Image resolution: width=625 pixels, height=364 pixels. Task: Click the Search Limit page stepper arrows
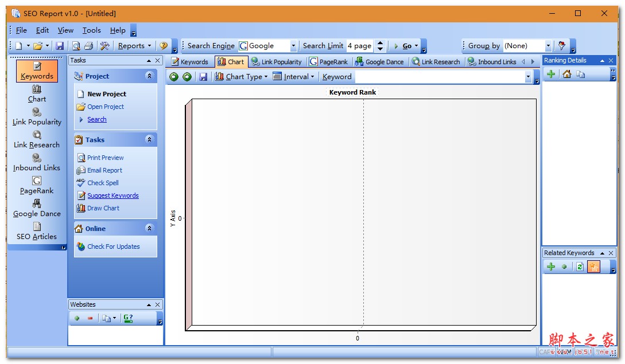(x=381, y=46)
